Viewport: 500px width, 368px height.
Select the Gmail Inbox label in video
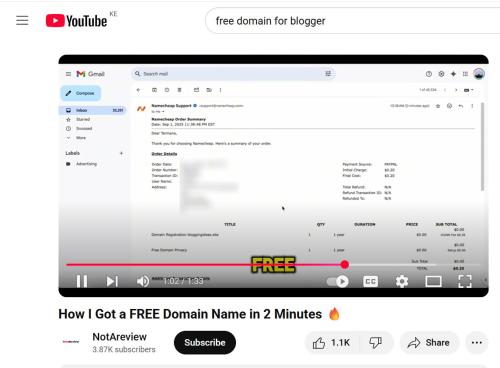tap(93, 110)
